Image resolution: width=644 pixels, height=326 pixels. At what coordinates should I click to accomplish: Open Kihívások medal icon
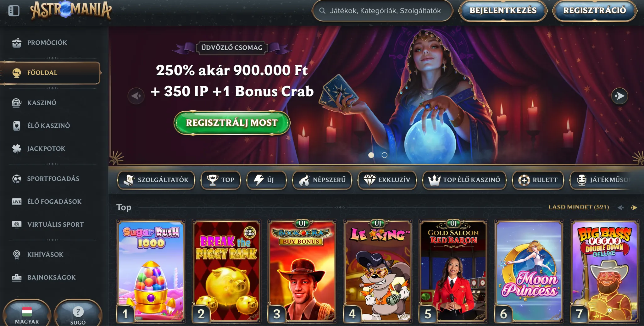pos(17,254)
